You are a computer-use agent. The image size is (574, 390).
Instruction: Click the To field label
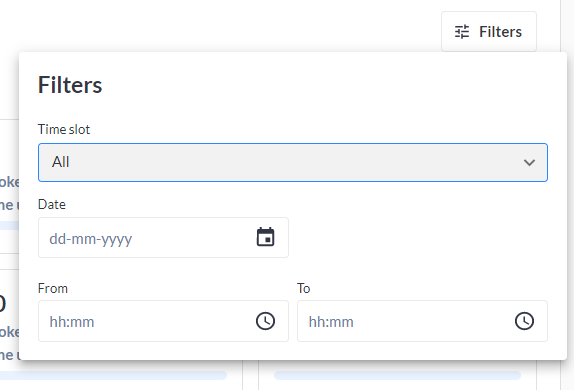coord(303,289)
